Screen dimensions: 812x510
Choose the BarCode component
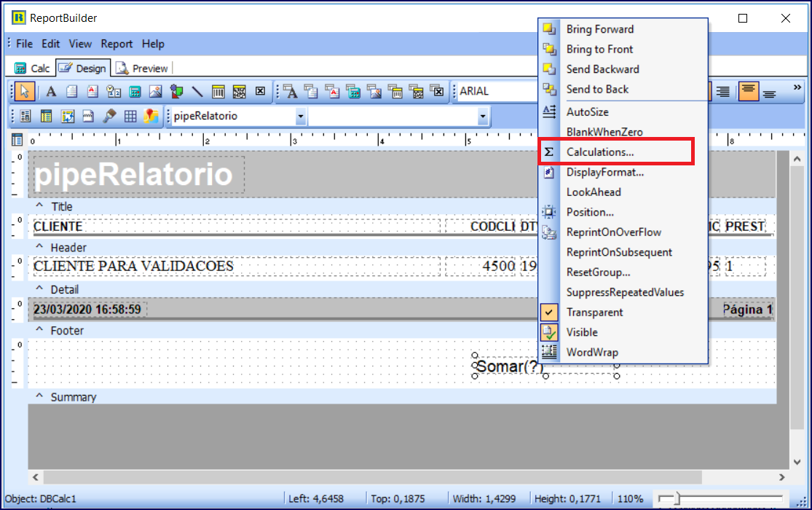click(218, 92)
